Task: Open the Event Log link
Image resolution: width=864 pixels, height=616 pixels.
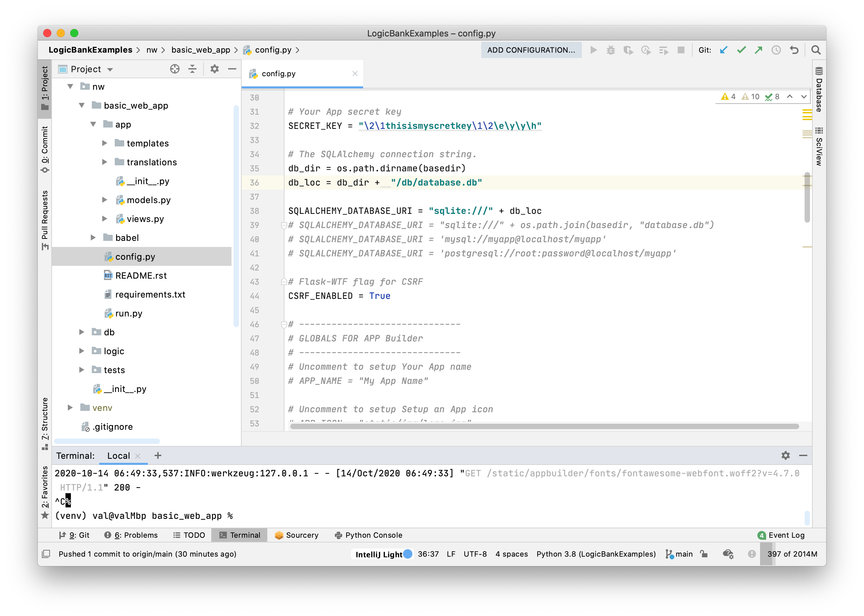Action: [x=786, y=535]
